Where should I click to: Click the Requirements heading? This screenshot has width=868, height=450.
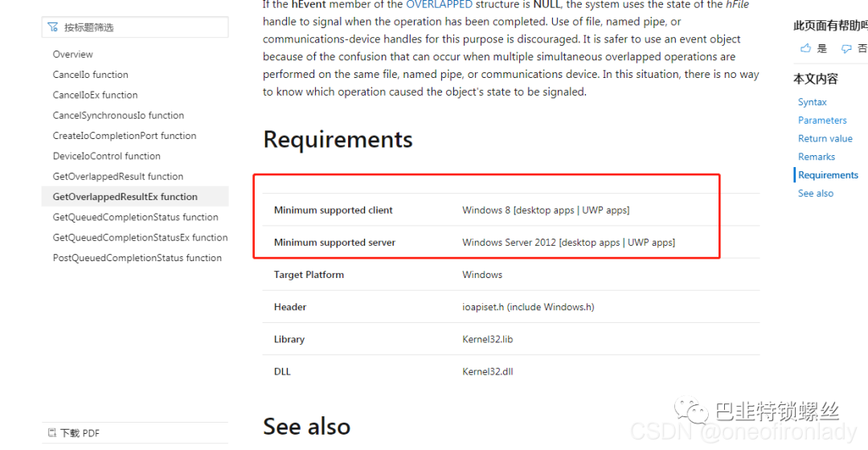coord(338,140)
